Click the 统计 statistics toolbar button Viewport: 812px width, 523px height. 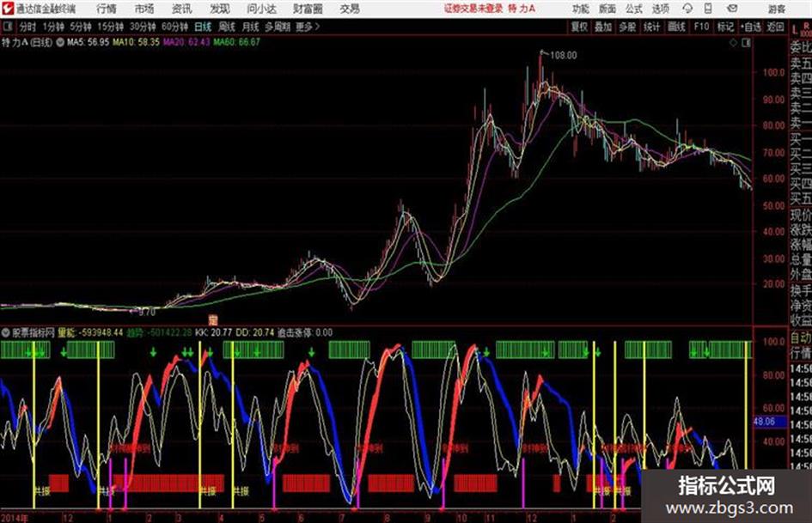point(652,27)
